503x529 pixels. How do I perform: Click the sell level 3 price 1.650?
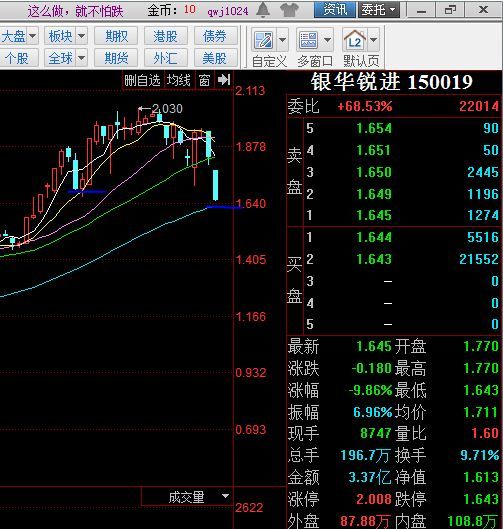pos(374,172)
